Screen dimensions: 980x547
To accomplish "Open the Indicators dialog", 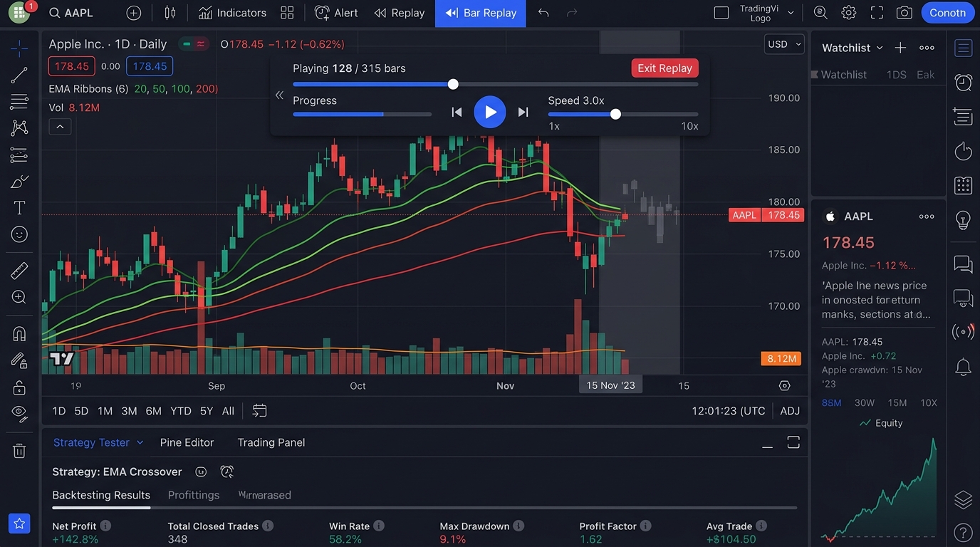I will (x=232, y=13).
